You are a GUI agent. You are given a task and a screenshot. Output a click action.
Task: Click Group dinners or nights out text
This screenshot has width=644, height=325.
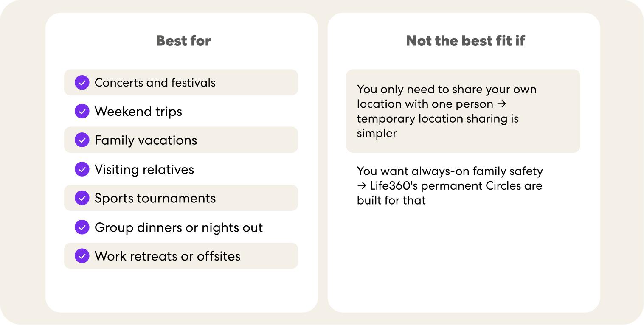(179, 227)
